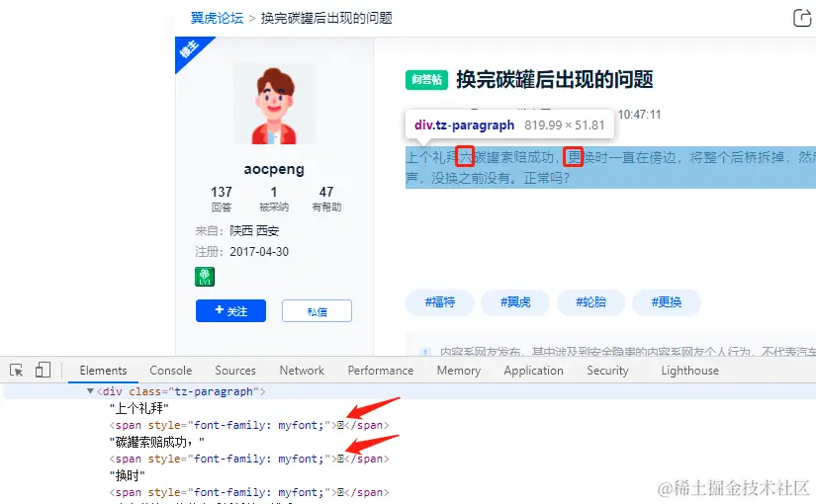The width and height of the screenshot is (816, 504).
Task: Click the username aocpeng
Action: [274, 170]
